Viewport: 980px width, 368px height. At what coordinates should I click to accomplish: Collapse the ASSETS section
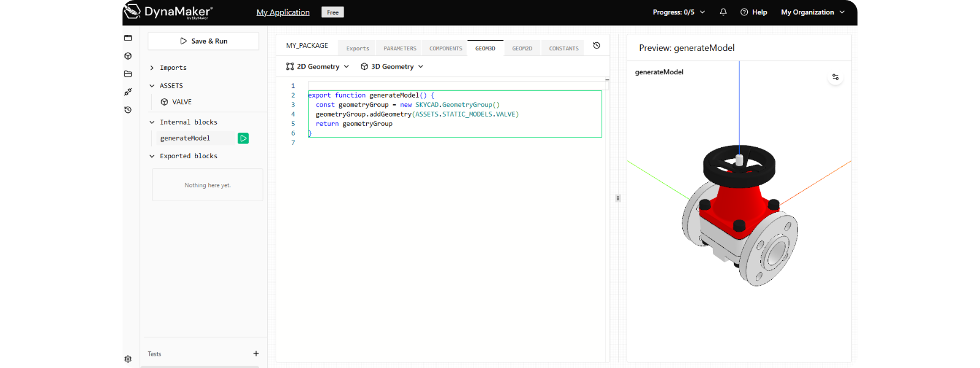coord(152,86)
